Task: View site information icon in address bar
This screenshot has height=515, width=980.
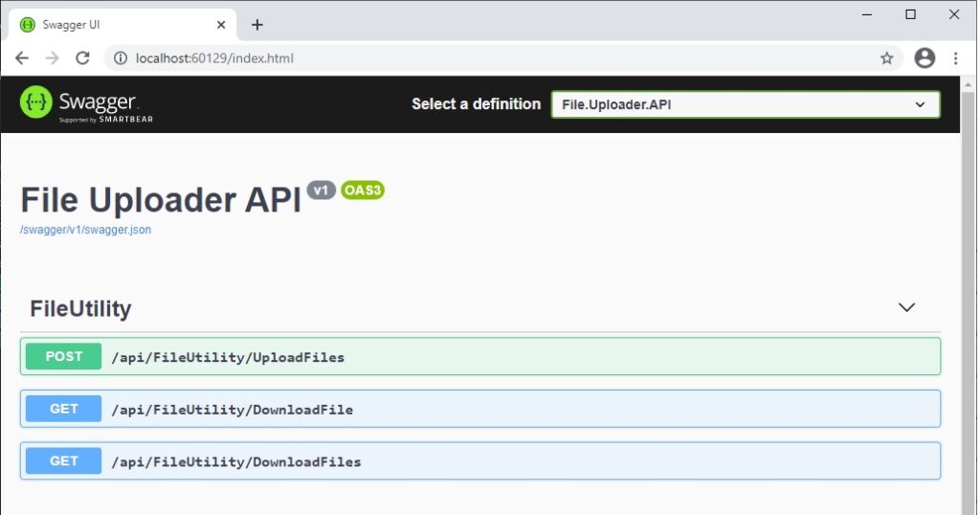Action: coord(120,58)
